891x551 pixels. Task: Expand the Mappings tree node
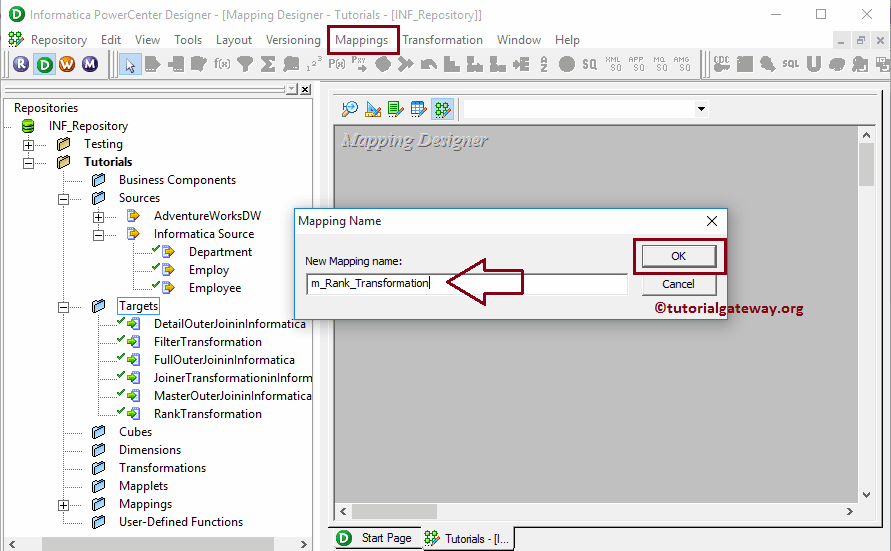coord(64,505)
